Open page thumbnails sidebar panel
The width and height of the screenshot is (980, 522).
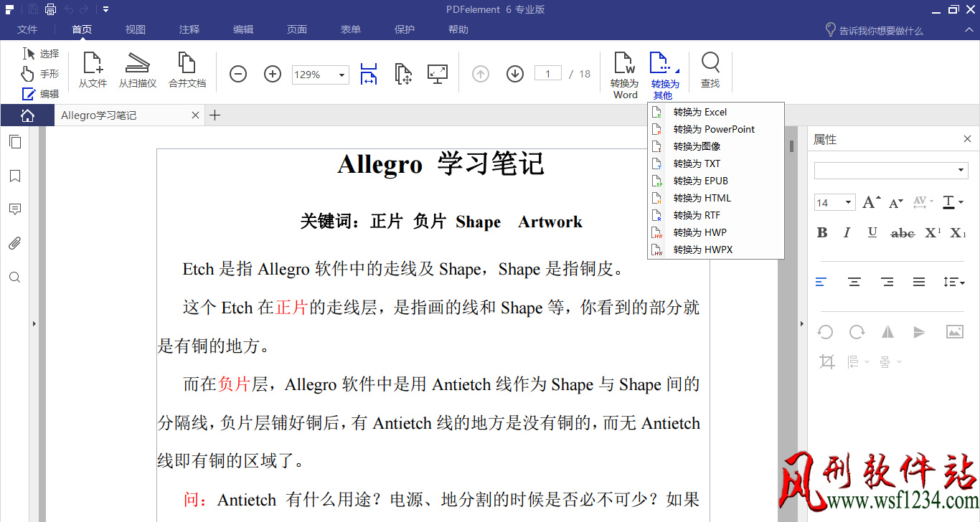click(14, 141)
